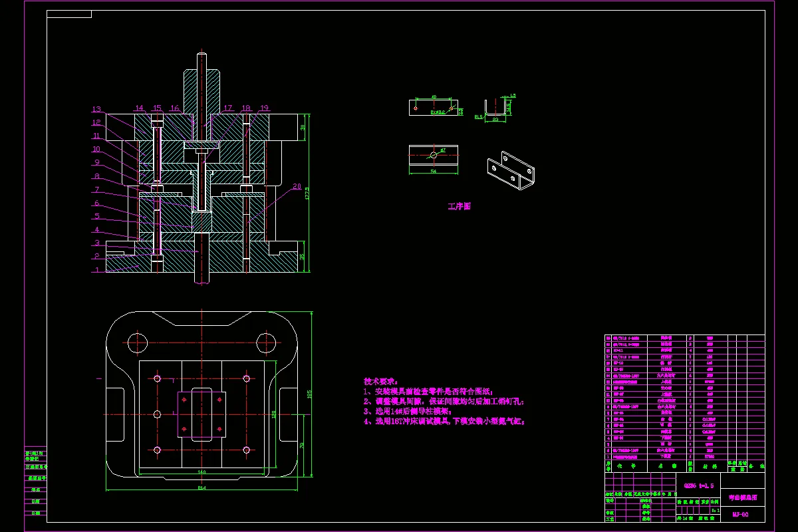Click the 35 height dimension on section view
Viewport: 798px width, 532px height.
[x=303, y=256]
